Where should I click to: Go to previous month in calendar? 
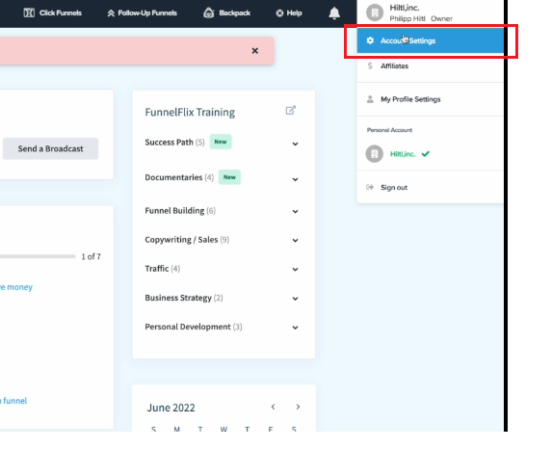[x=273, y=407]
